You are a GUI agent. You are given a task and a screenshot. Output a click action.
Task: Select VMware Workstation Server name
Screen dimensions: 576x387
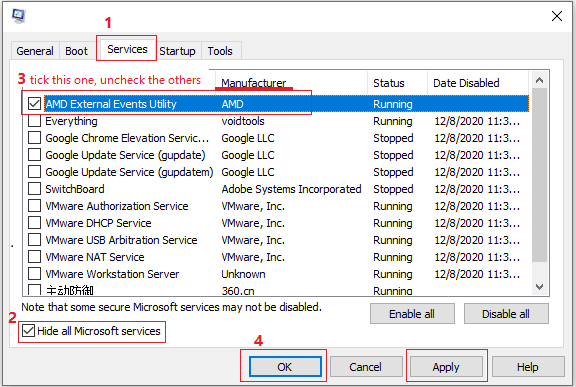[112, 274]
